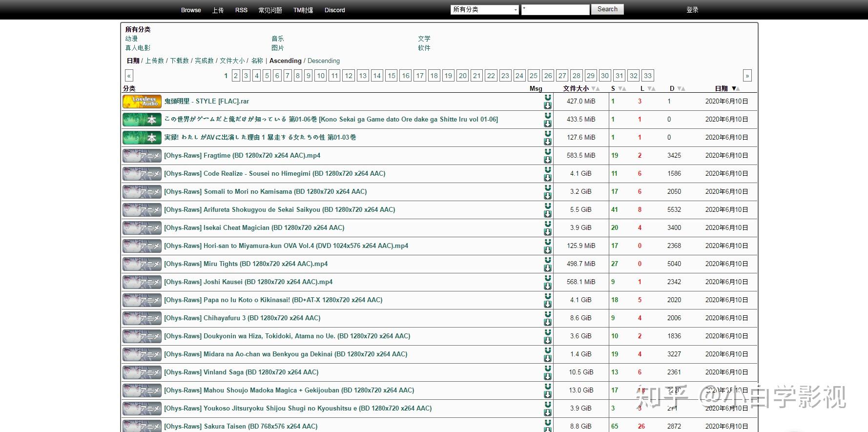This screenshot has height=432, width=868.
Task: Click the magnet icon for Chihayafuru 3
Action: 548,314
